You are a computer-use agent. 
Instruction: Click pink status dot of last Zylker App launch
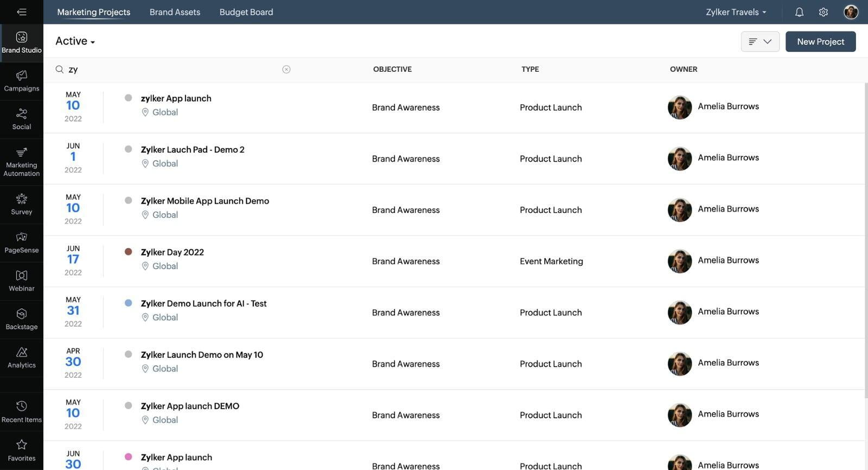pyautogui.click(x=129, y=457)
